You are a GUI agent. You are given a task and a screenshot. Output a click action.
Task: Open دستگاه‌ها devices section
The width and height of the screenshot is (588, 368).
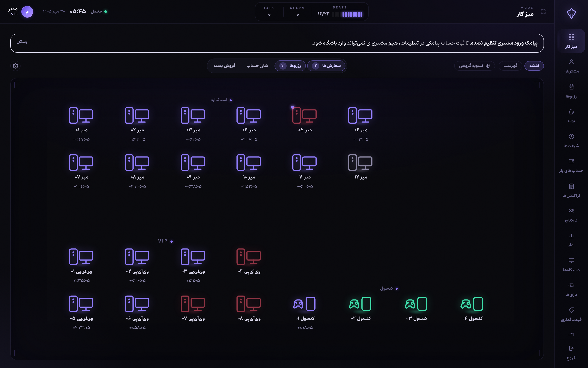point(571,265)
